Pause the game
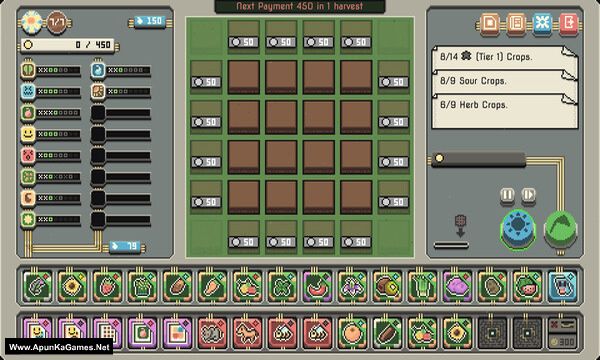Image resolution: width=600 pixels, height=360 pixels. pos(507,195)
